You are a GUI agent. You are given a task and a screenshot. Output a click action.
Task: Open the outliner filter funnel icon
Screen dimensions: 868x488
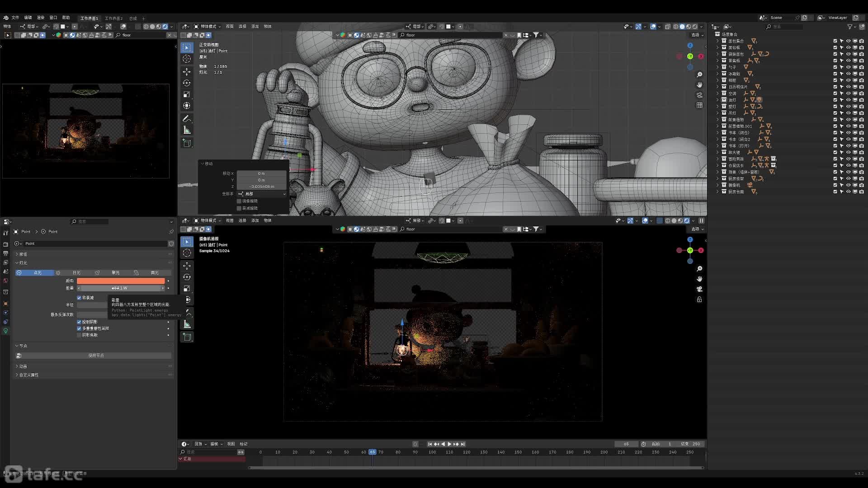850,27
